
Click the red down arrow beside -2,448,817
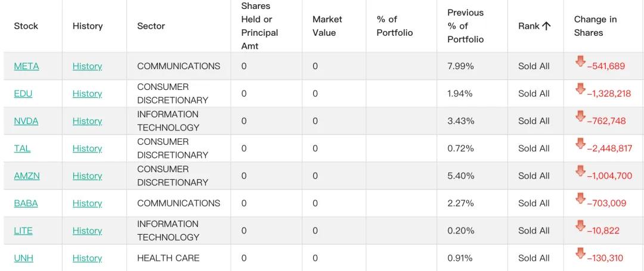point(580,144)
